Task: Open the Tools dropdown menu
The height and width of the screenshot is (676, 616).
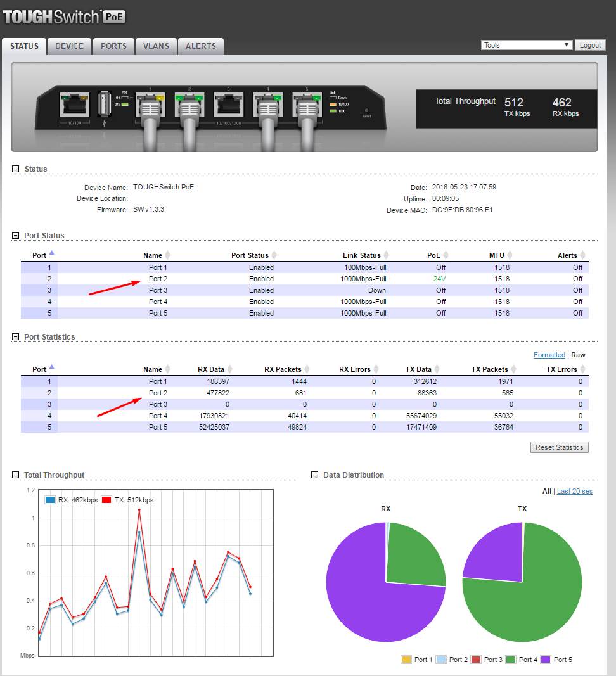Action: [x=527, y=45]
